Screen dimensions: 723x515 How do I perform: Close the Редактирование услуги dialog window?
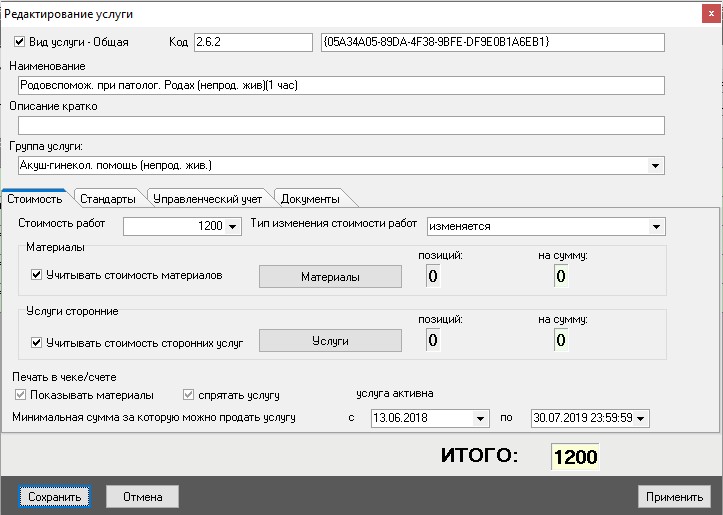coord(707,13)
